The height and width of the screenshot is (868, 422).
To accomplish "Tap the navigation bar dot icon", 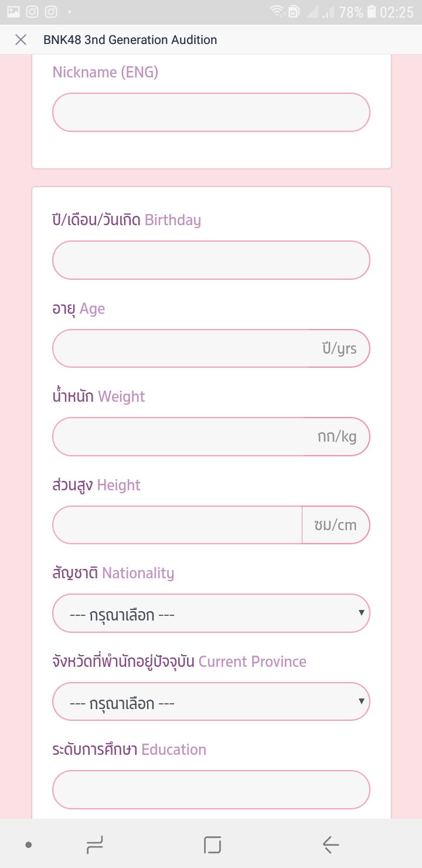I will (28, 845).
